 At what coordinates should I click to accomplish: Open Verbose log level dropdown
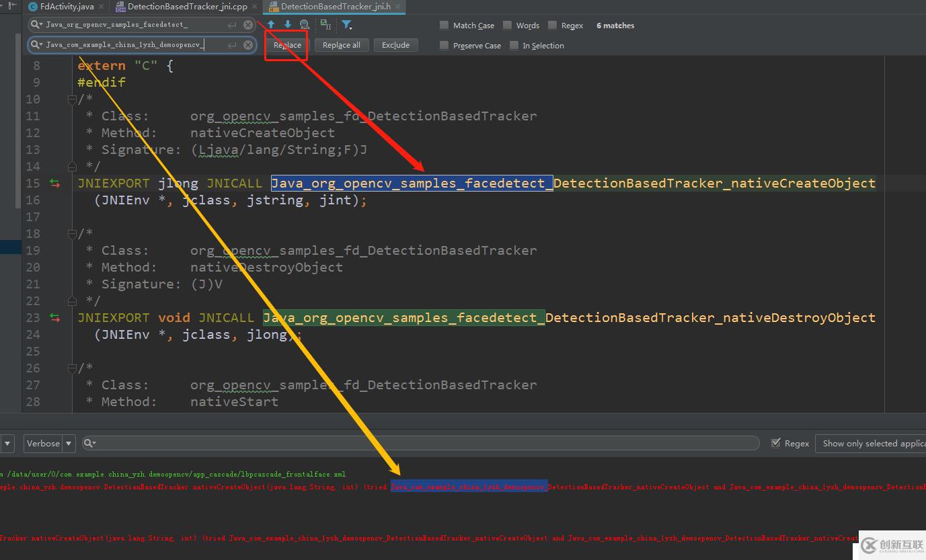coord(50,443)
